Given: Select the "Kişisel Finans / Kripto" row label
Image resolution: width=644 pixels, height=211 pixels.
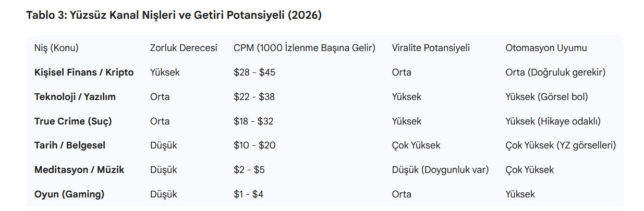Looking at the screenshot, I should click(x=84, y=72).
